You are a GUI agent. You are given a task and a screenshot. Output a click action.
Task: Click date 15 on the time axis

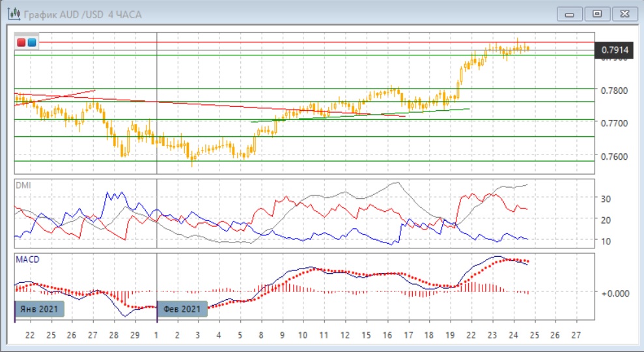pyautogui.click(x=366, y=334)
